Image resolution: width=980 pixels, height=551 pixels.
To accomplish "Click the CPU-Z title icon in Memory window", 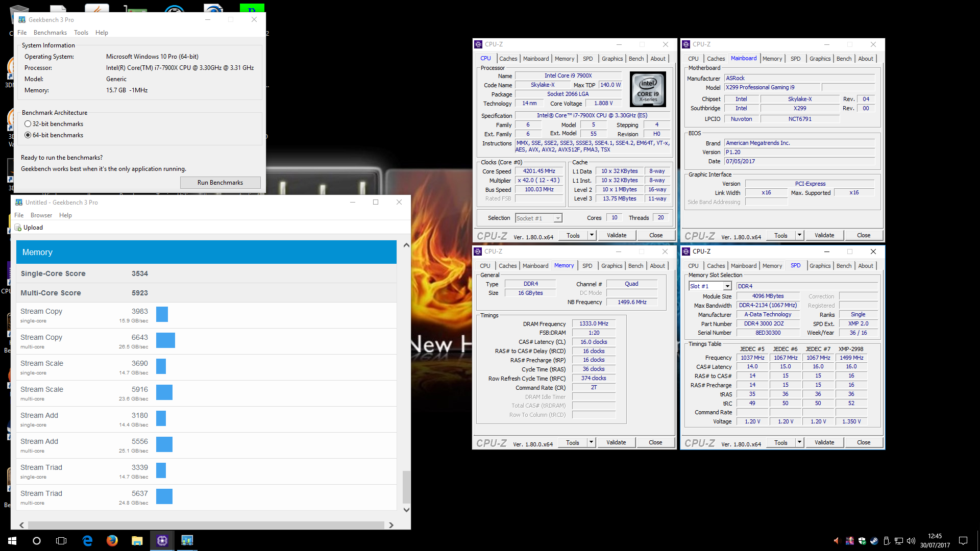I will pos(478,252).
